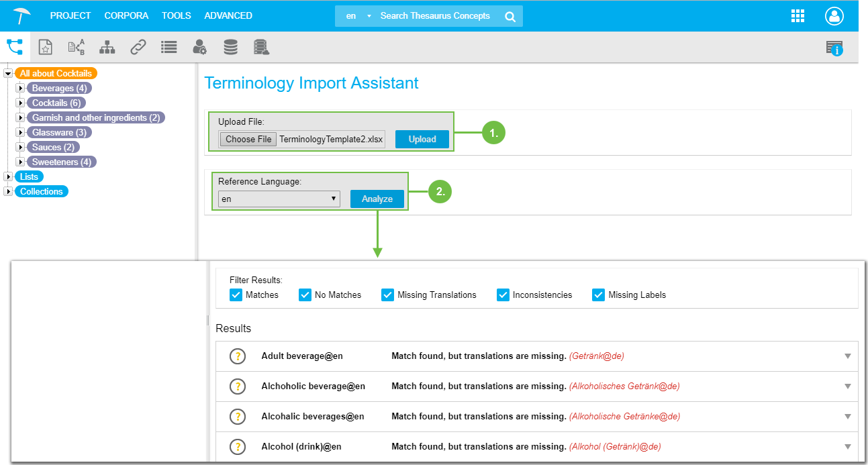Open the starred document icon in toolbar

[45, 47]
